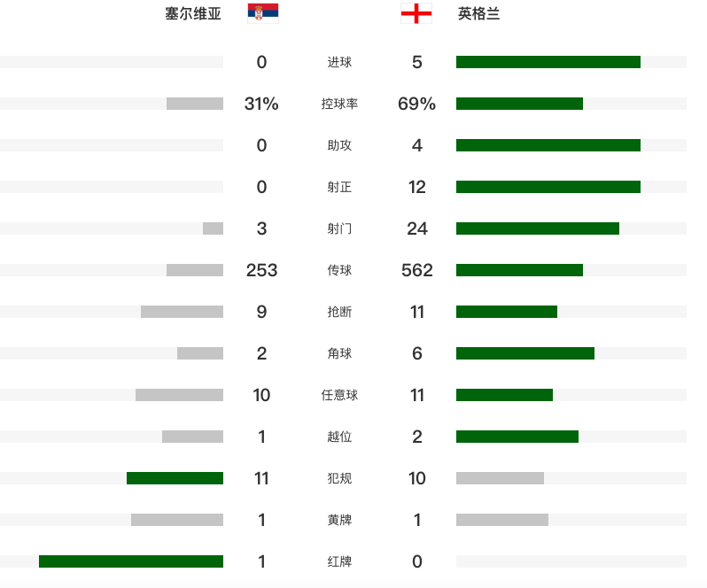Click the 射正 stat label
This screenshot has height=588, width=707.
point(339,187)
